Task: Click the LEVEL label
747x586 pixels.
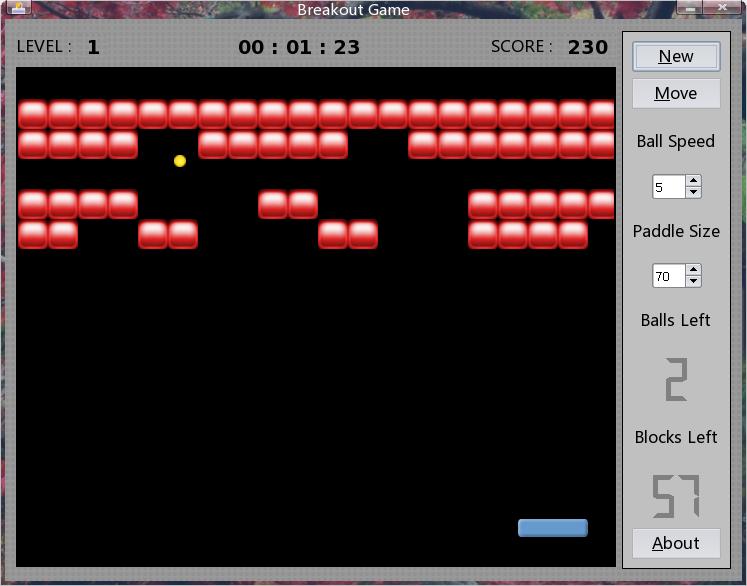Action: [44, 47]
